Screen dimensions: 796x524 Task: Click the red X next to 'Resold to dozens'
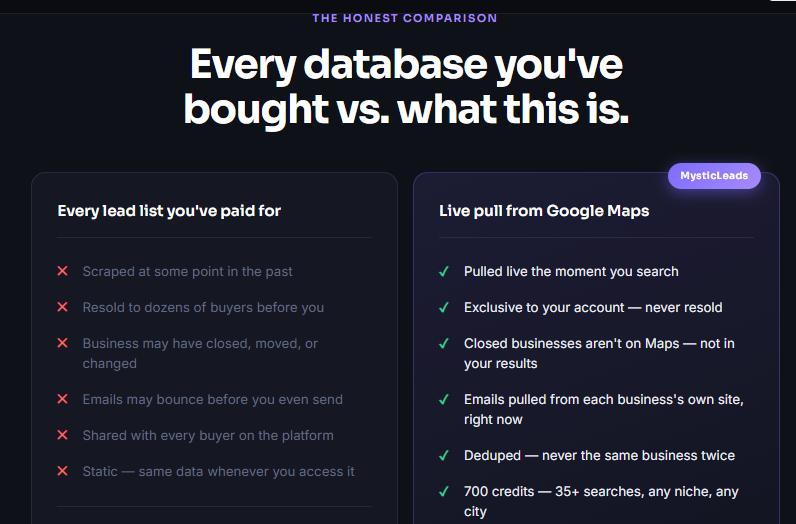click(62, 307)
